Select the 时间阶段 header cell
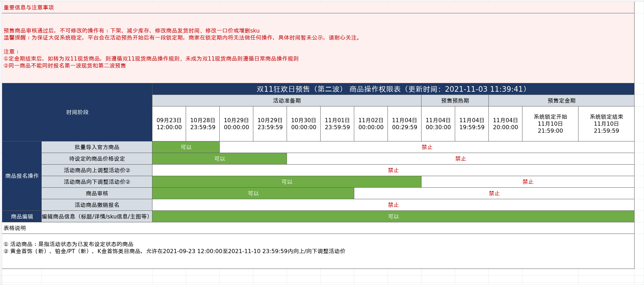The image size is (644, 285). pyautogui.click(x=77, y=112)
